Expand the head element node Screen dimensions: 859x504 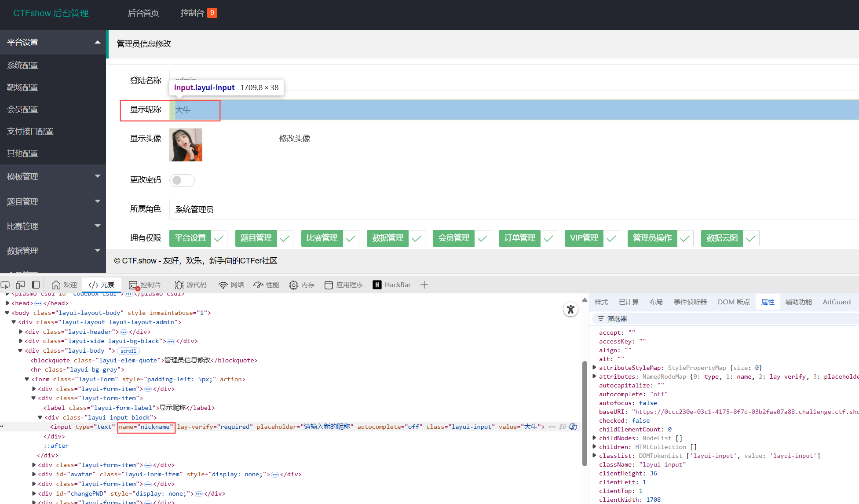[7, 303]
